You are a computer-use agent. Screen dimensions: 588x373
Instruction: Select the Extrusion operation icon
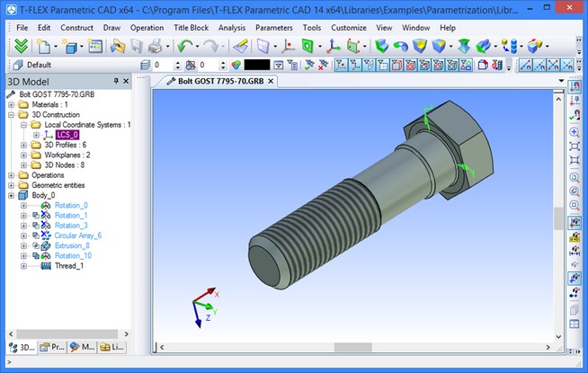click(x=381, y=46)
